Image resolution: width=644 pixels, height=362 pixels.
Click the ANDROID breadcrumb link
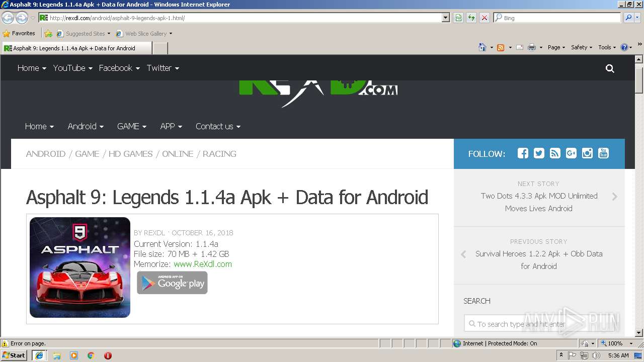(46, 154)
